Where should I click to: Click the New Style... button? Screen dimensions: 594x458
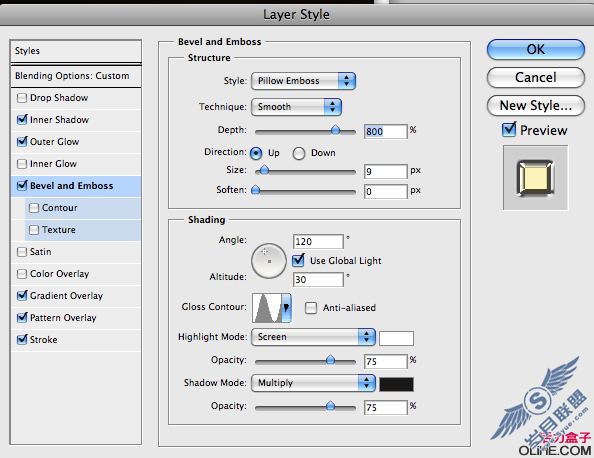tap(536, 105)
